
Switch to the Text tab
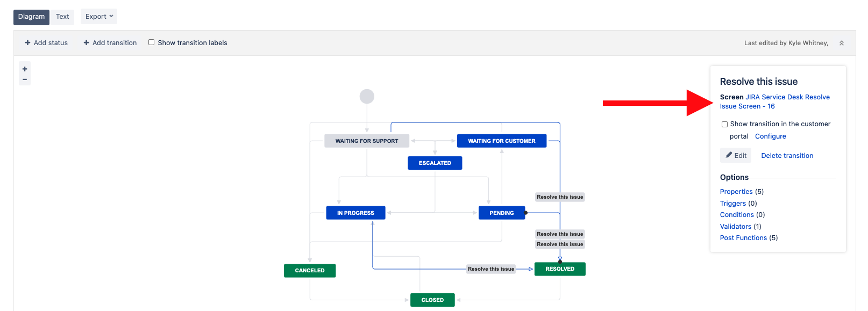[x=62, y=17]
